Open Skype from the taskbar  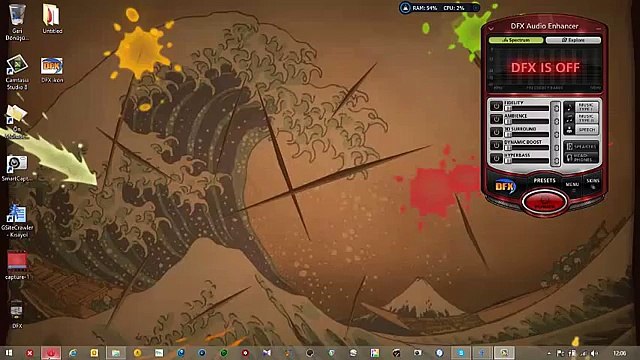[x=461, y=353]
